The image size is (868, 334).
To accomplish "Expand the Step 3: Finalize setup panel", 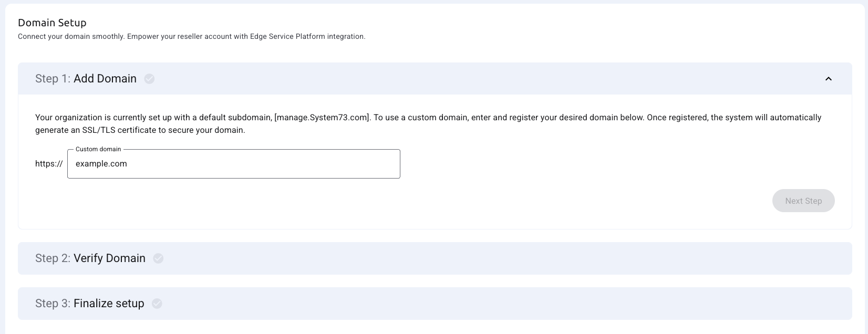I will pyautogui.click(x=435, y=304).
